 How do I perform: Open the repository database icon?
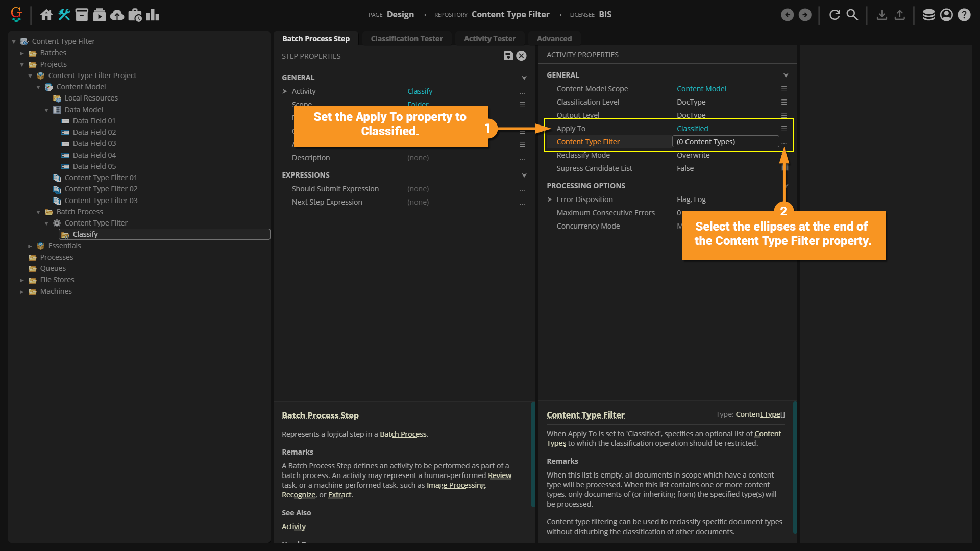[x=929, y=15]
